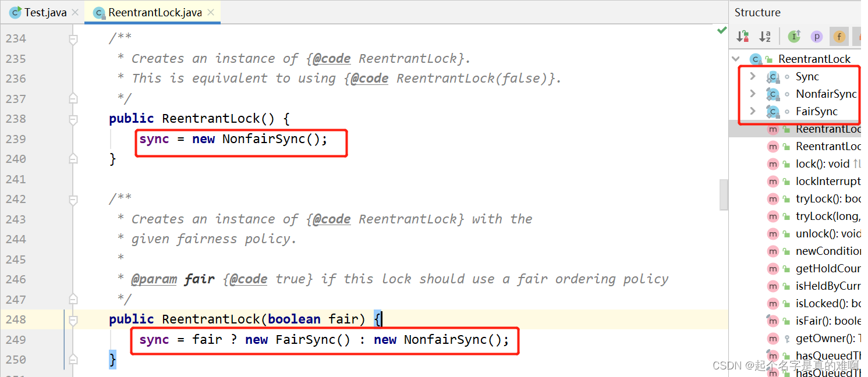Click method icon beside getHoldCount
The image size is (868, 377).
pos(773,268)
